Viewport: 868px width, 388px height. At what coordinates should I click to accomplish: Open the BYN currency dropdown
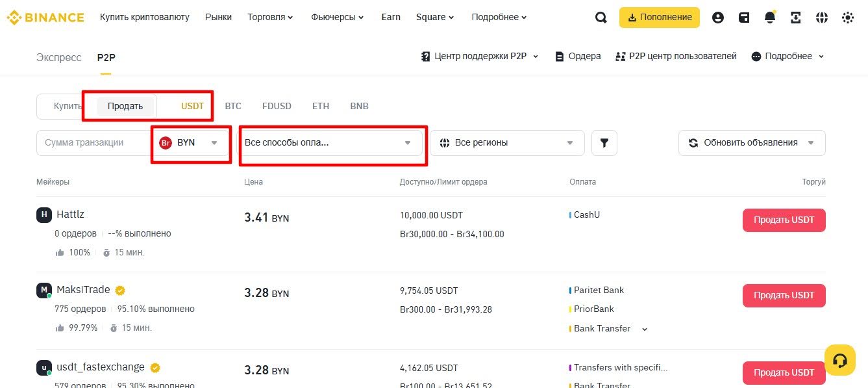pyautogui.click(x=191, y=144)
